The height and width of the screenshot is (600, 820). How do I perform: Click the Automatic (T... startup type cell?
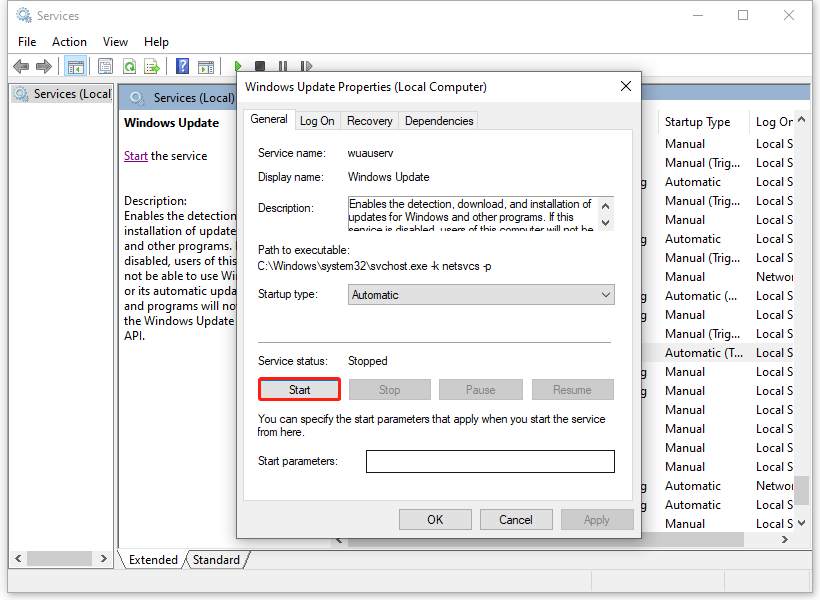703,353
